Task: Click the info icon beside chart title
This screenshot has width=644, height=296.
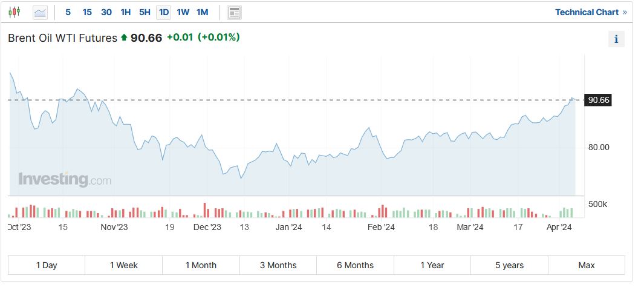Action: [616, 39]
